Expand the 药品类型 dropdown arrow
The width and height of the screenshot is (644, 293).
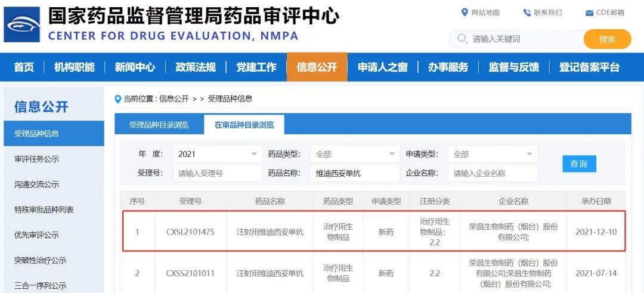[x=391, y=154]
